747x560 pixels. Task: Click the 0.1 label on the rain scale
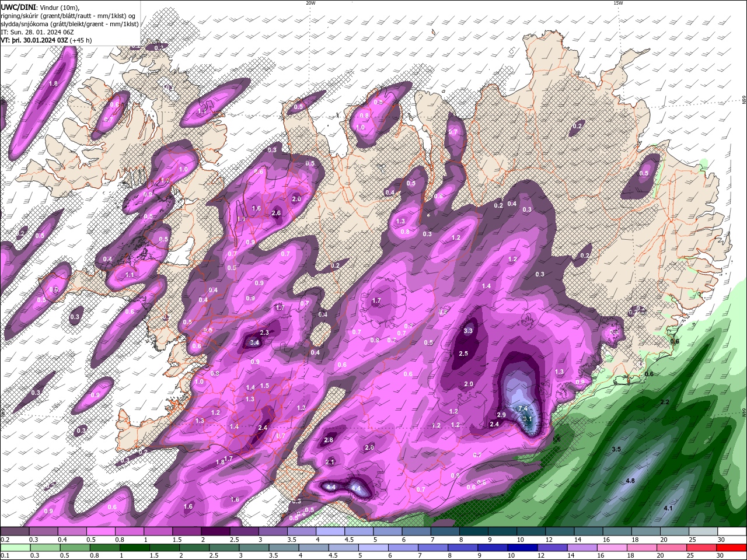pyautogui.click(x=4, y=555)
